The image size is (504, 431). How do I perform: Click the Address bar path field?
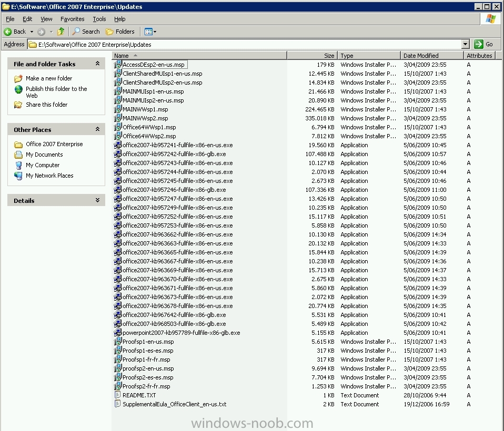coord(245,44)
